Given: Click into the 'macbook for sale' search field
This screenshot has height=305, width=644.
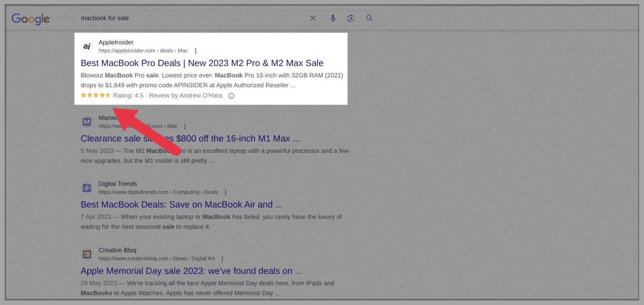Looking at the screenshot, I should click(x=189, y=18).
